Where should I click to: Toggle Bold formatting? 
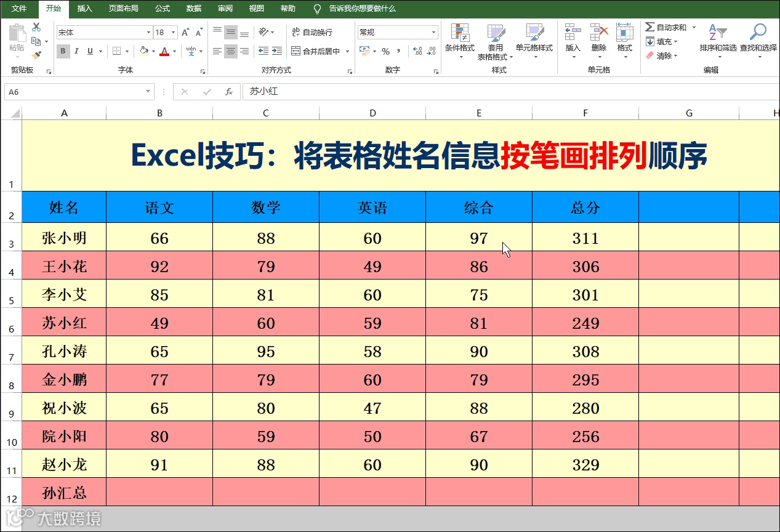(x=63, y=51)
